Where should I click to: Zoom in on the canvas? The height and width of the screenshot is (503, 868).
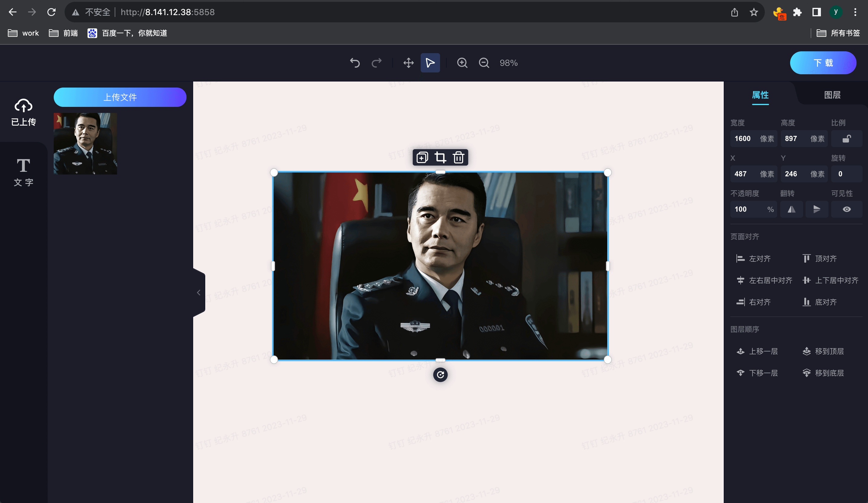click(462, 63)
